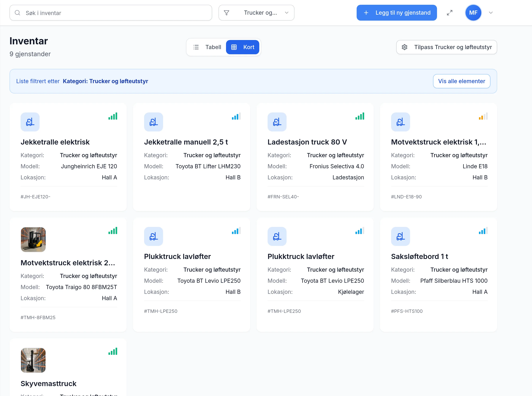Click signal bars on Toyota Traigo card

(x=113, y=231)
